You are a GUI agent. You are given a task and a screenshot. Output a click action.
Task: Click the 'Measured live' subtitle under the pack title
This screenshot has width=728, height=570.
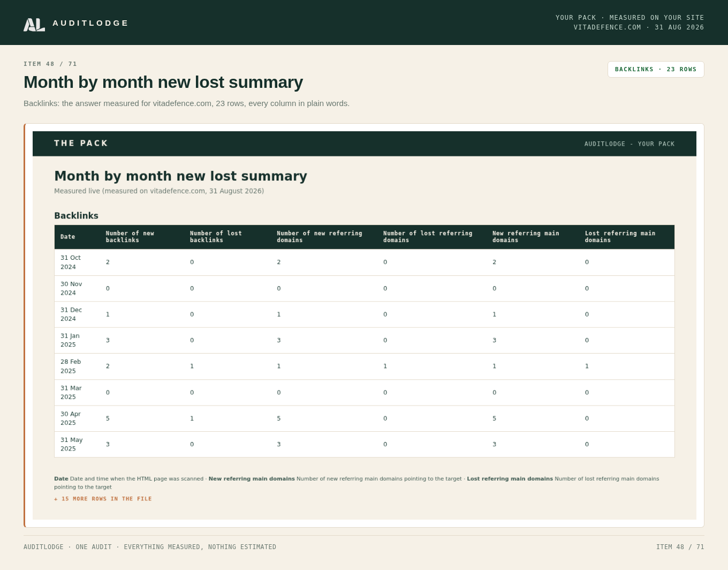[x=159, y=191]
